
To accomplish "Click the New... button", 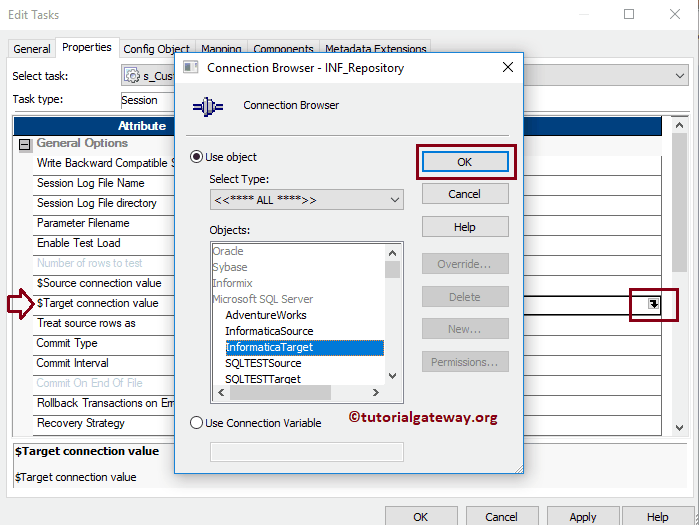I will [x=465, y=329].
